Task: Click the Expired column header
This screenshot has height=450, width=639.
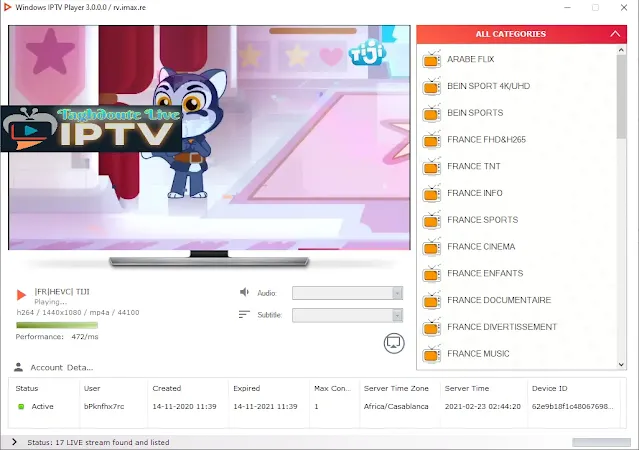Action: pyautogui.click(x=247, y=388)
